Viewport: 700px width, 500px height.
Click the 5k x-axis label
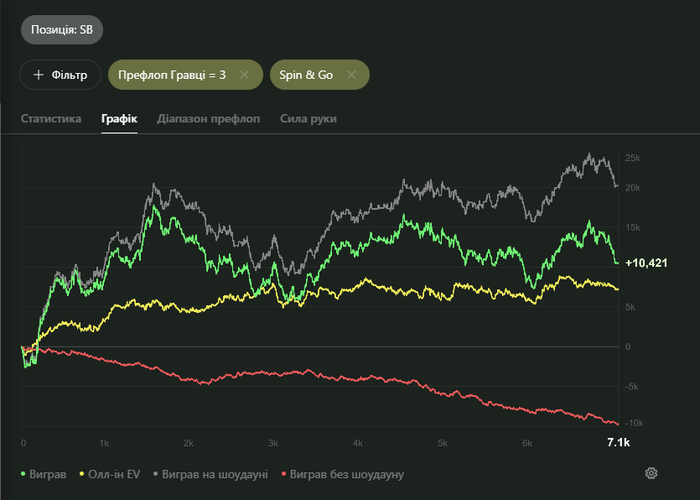pyautogui.click(x=442, y=443)
